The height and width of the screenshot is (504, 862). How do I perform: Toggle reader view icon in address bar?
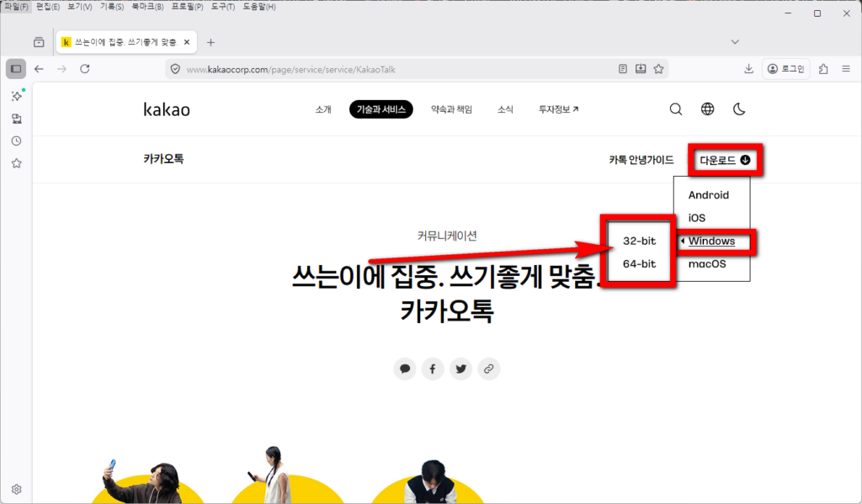[622, 69]
